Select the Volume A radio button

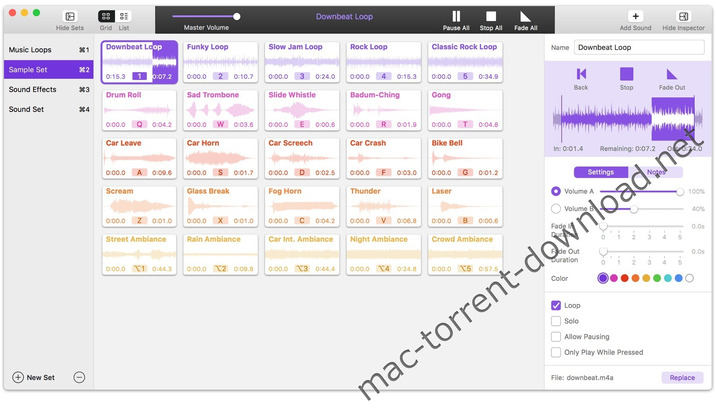(556, 191)
